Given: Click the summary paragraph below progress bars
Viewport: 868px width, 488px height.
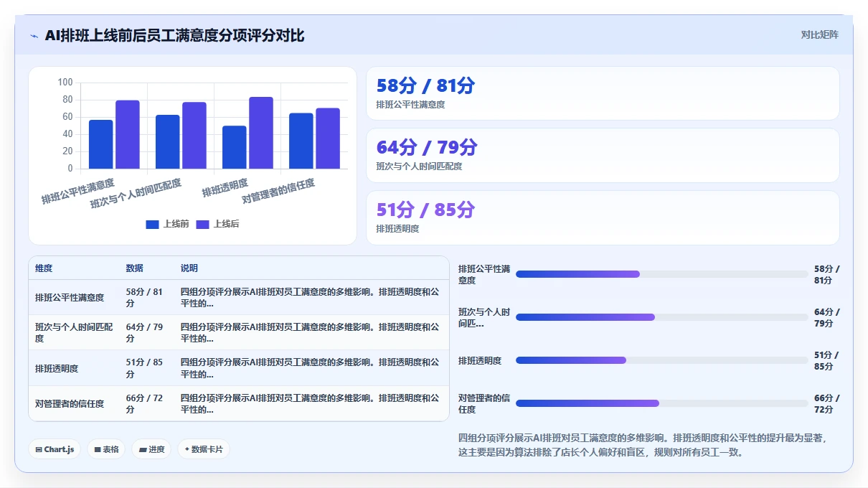Looking at the screenshot, I should pyautogui.click(x=642, y=445).
